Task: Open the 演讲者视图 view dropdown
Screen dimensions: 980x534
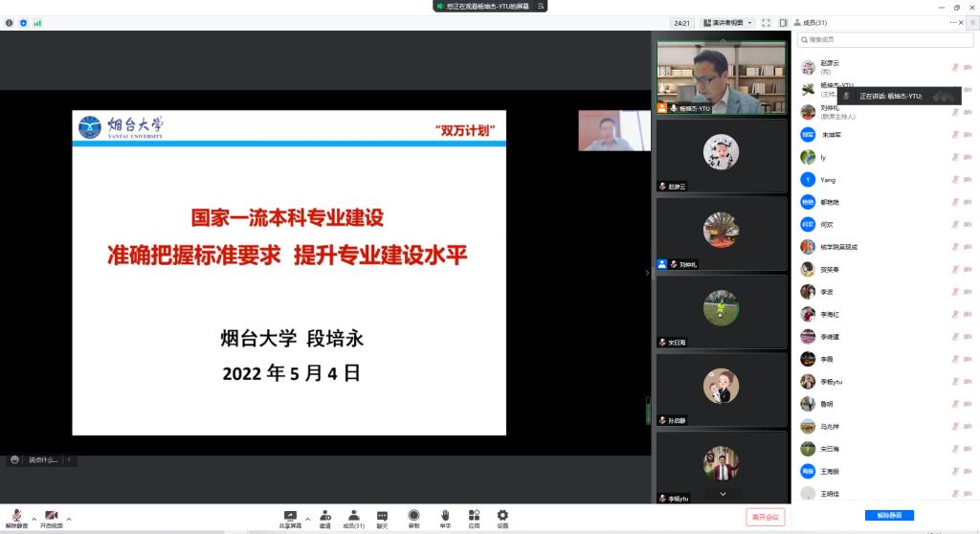Action: 728,23
